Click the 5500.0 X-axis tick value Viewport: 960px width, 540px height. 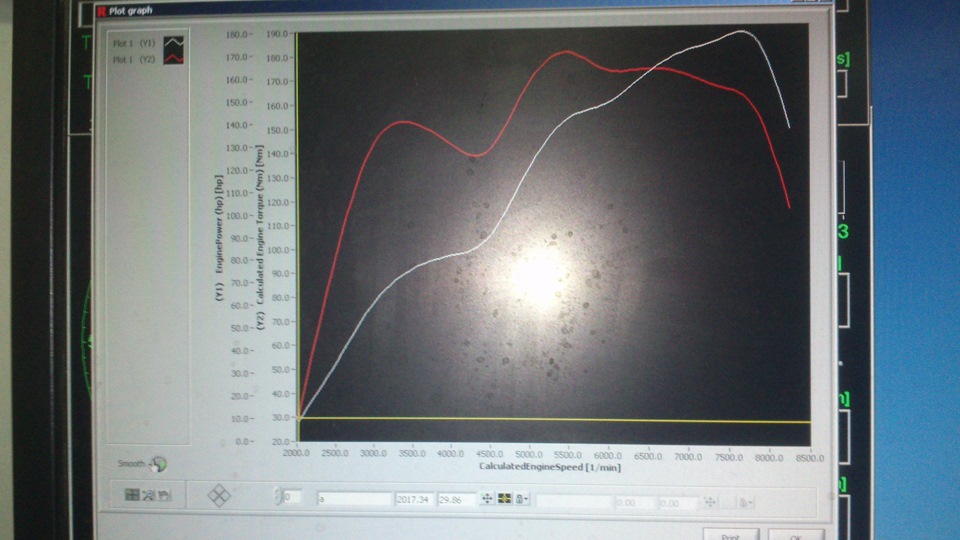click(568, 455)
